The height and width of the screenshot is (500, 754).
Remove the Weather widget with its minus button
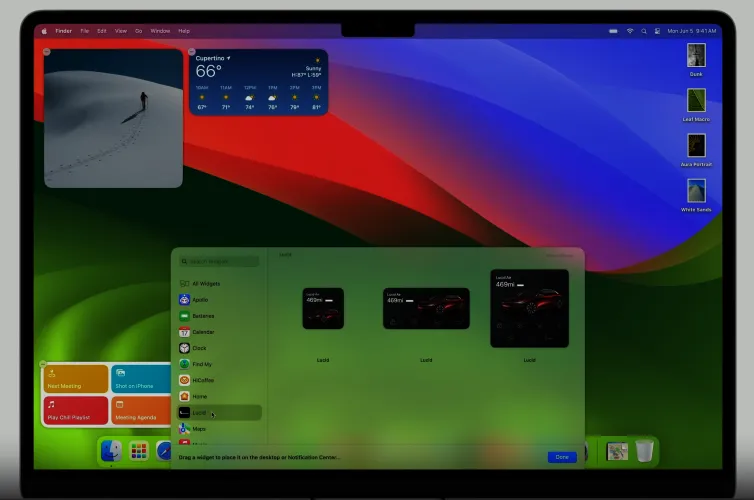[191, 51]
